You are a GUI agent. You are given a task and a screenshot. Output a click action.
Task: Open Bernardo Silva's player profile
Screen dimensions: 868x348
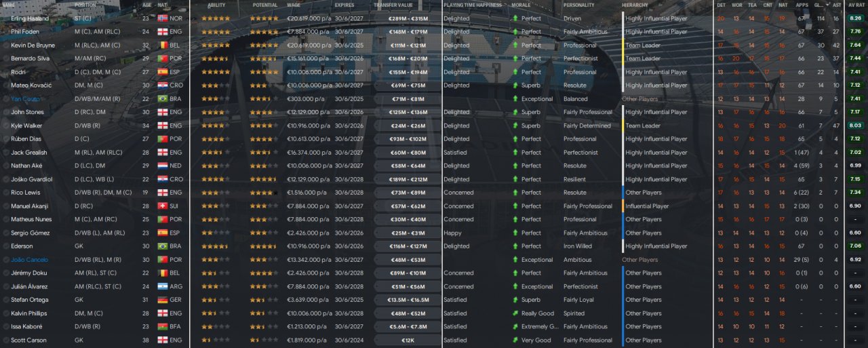tap(30, 58)
